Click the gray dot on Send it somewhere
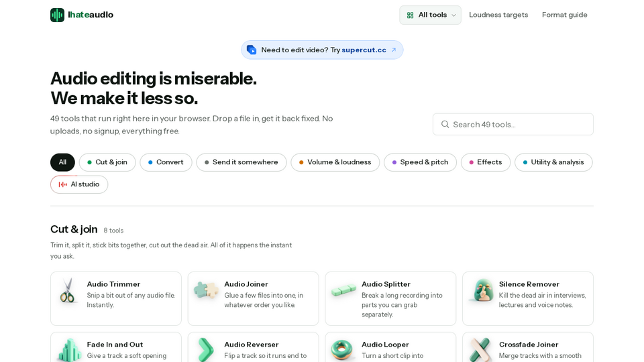This screenshot has width=644, height=362. click(x=207, y=162)
